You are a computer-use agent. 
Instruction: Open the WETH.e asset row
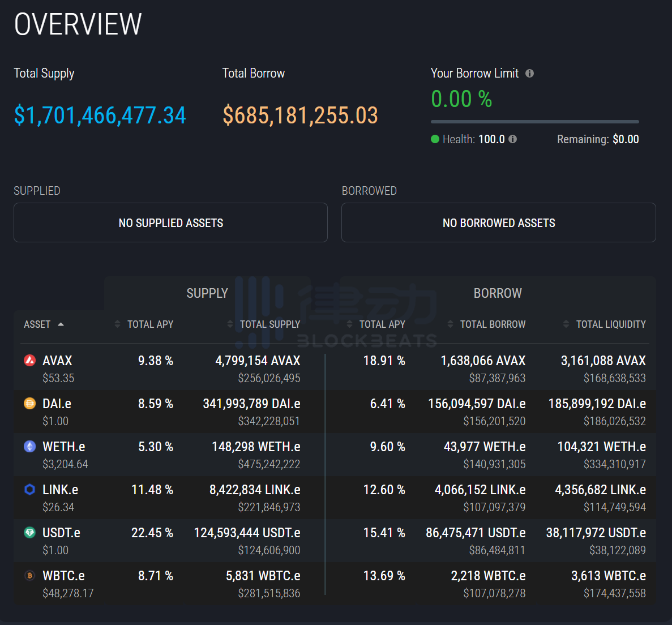[335, 455]
